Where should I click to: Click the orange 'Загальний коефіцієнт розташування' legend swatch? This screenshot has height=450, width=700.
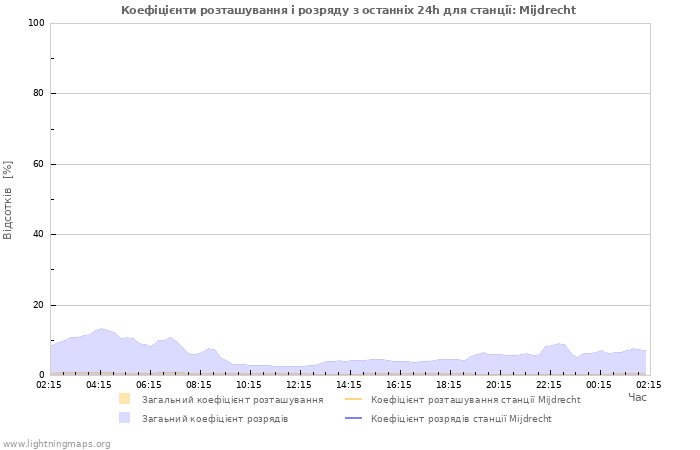(124, 399)
